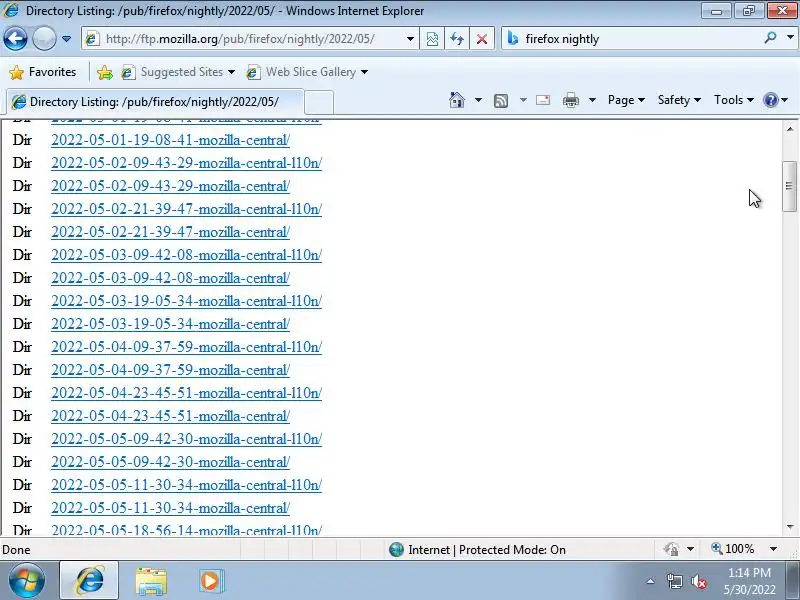Open search provider dropdown arrow
The image size is (800, 600).
[x=790, y=38]
